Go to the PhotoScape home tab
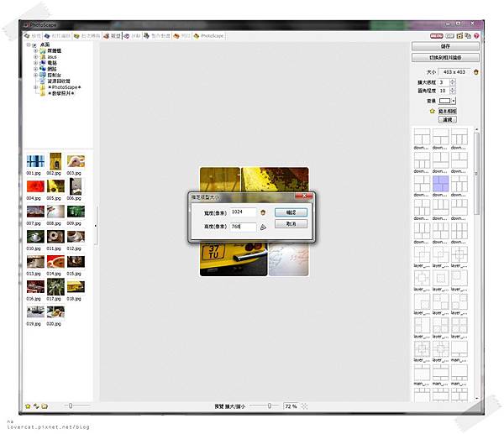The image size is (504, 434). (x=208, y=36)
